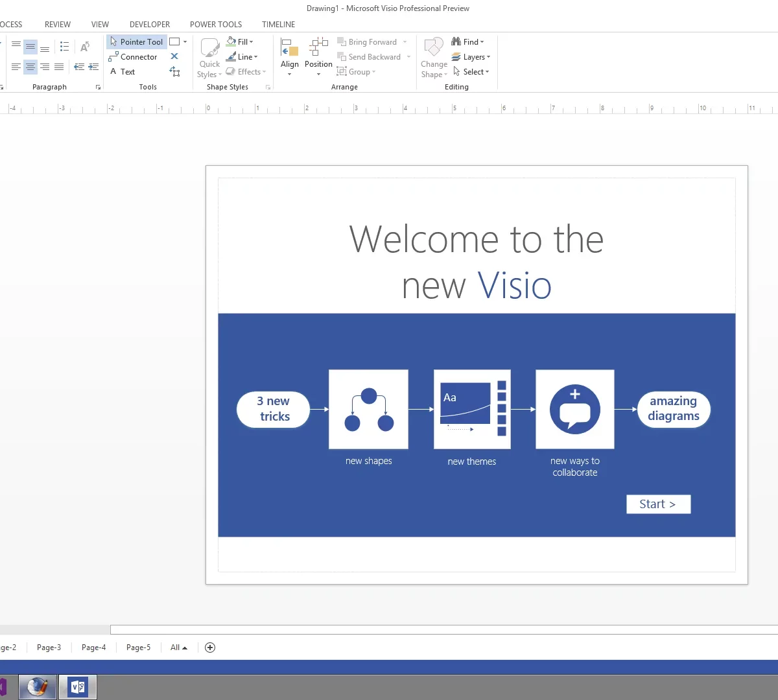The width and height of the screenshot is (778, 700).
Task: Click the Position shapes icon
Action: point(318,47)
